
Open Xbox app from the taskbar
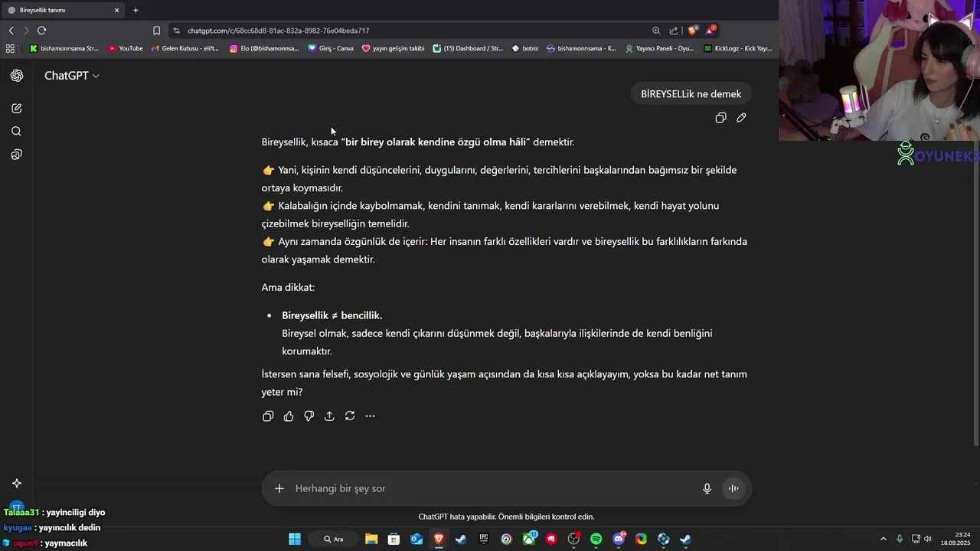coord(529,539)
